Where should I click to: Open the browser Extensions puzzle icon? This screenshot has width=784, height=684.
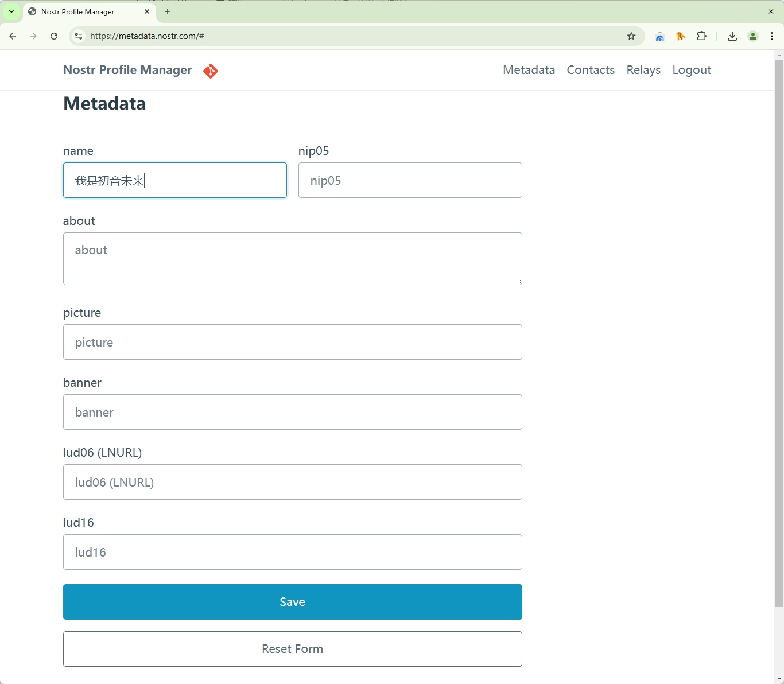coord(701,36)
